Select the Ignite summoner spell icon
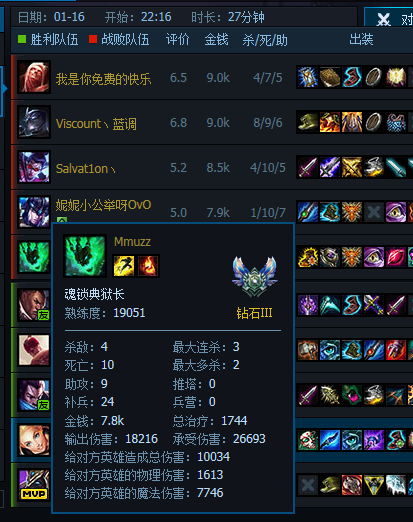 pos(148,266)
